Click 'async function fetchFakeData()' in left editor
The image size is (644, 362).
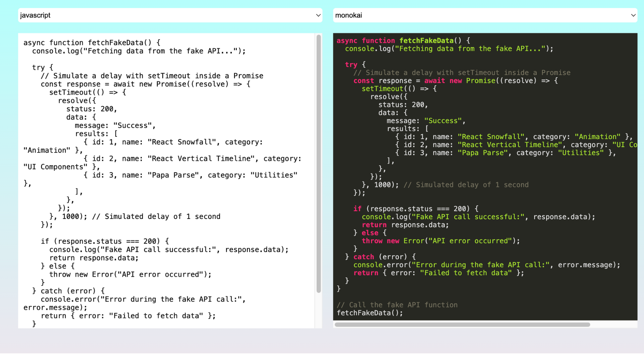tap(88, 43)
